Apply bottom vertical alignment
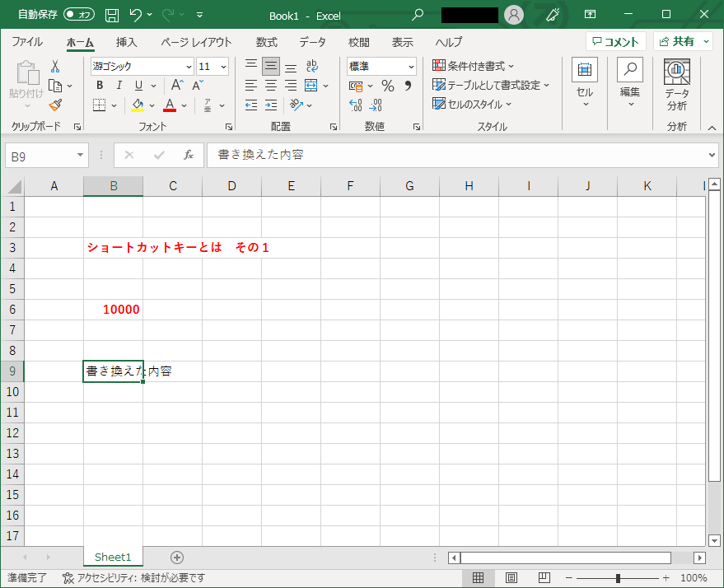 (x=291, y=67)
